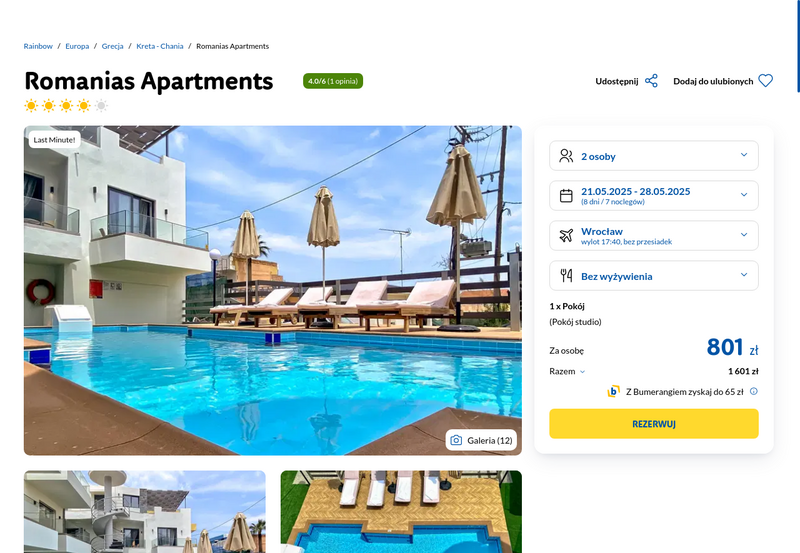Click the fork and knife meal icon
The width and height of the screenshot is (800, 553).
pyautogui.click(x=566, y=275)
